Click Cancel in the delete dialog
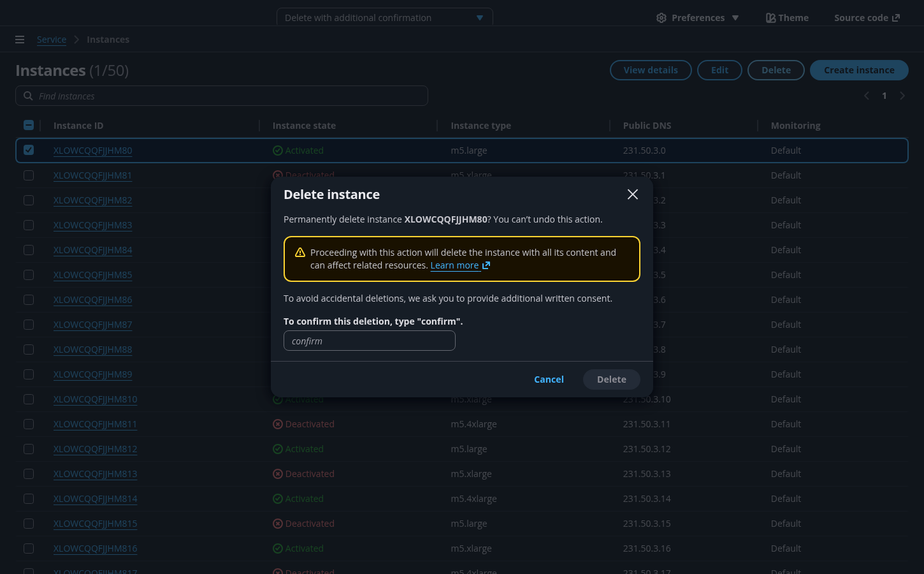 tap(549, 379)
